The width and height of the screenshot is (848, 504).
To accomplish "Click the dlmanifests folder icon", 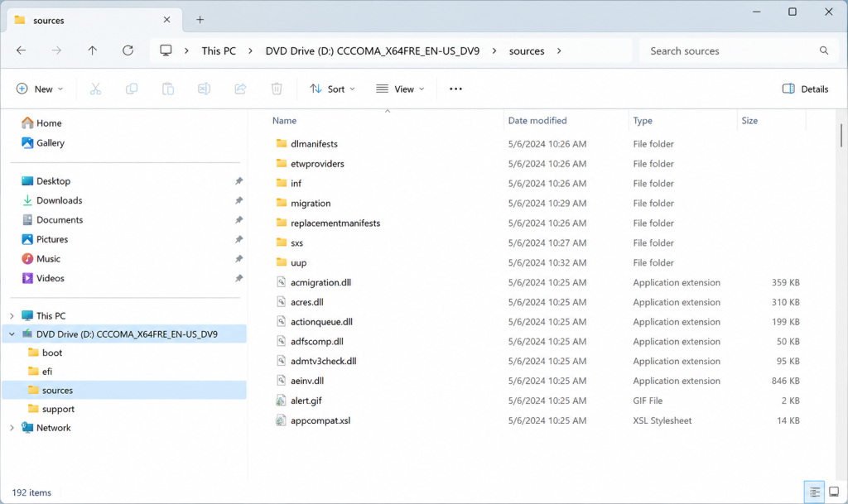I will (282, 144).
